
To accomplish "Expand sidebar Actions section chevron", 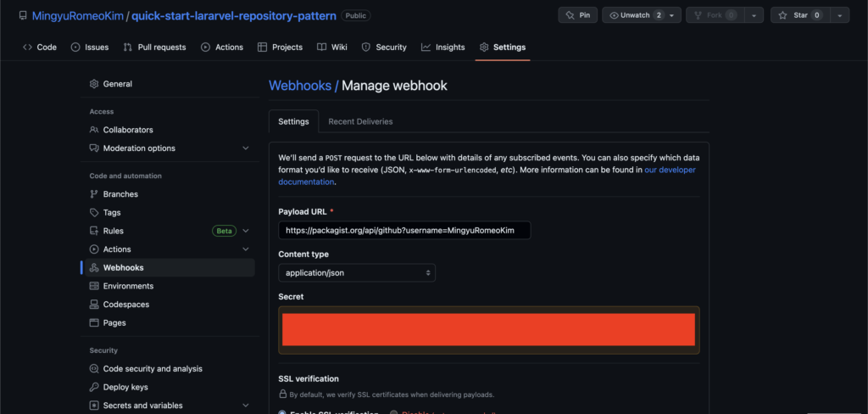I will [246, 249].
